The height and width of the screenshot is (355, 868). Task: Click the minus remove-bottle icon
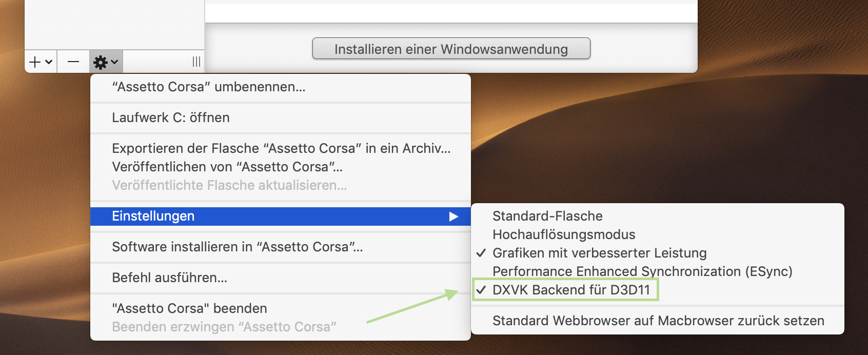point(73,62)
